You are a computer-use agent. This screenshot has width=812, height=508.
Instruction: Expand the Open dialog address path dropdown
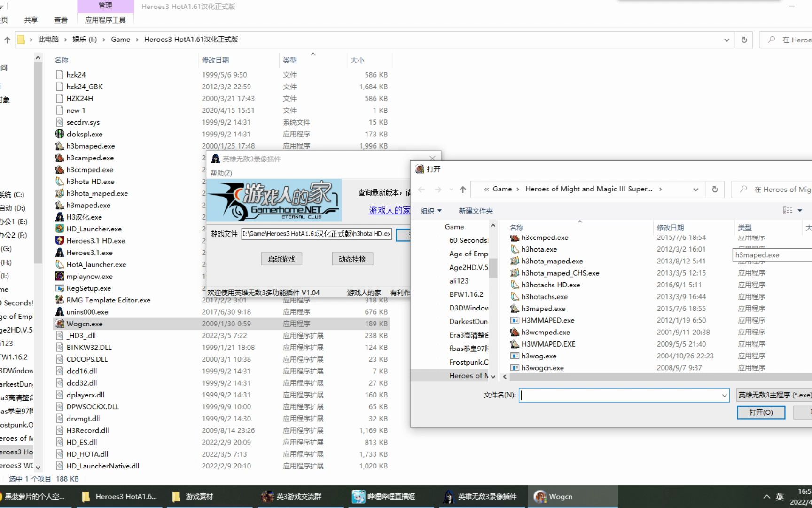695,189
